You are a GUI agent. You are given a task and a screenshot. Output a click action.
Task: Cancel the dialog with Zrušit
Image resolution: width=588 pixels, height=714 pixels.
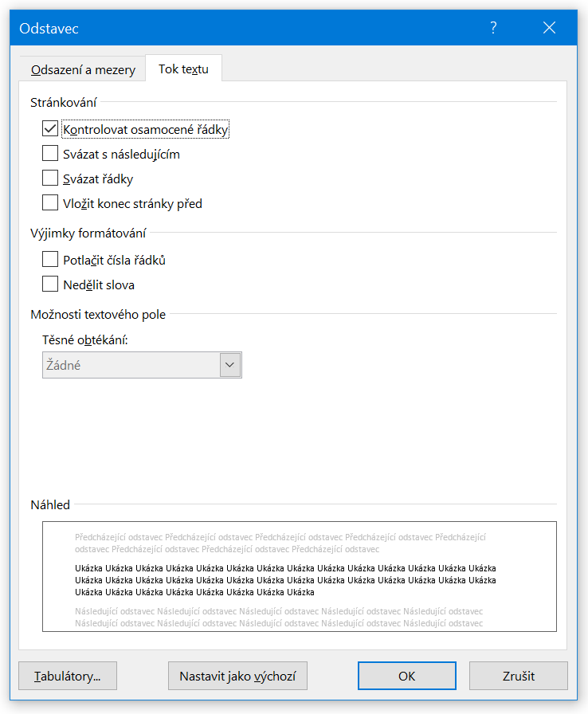click(x=518, y=676)
